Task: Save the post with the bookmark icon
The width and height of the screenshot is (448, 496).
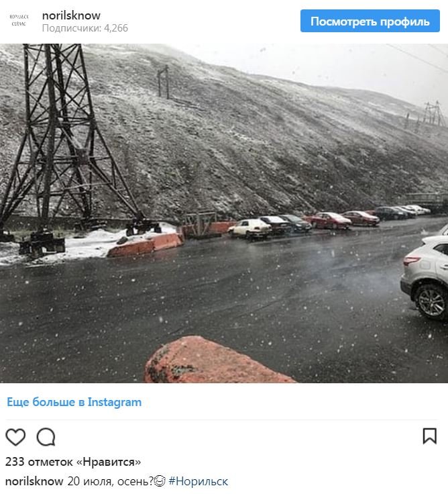Action: tap(430, 436)
